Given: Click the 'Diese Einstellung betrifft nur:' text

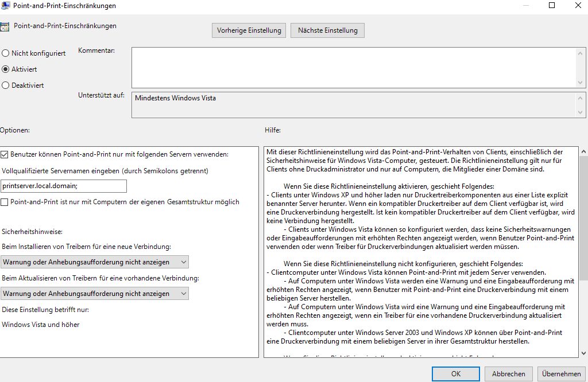Looking at the screenshot, I should click(45, 310).
